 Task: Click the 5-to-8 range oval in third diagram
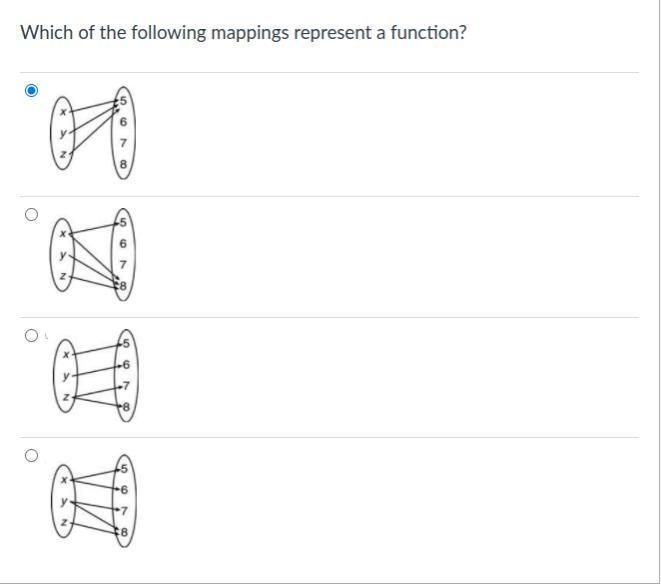[x=124, y=377]
